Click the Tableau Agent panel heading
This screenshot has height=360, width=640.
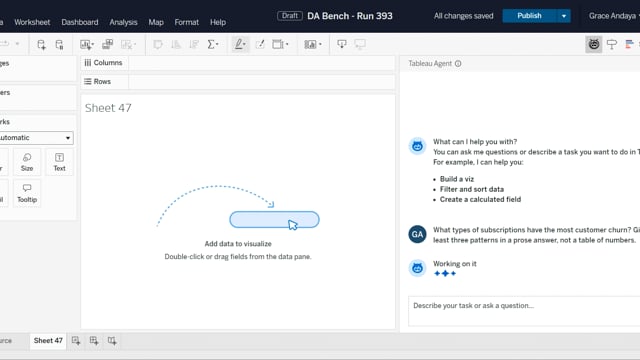[430, 64]
